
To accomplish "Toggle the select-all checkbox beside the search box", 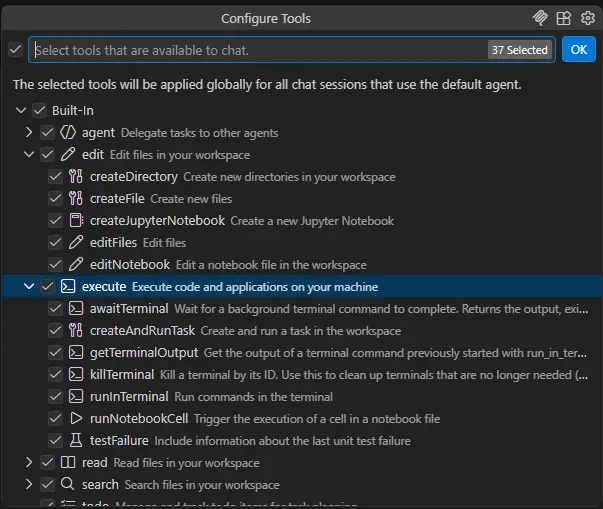I will [15, 49].
